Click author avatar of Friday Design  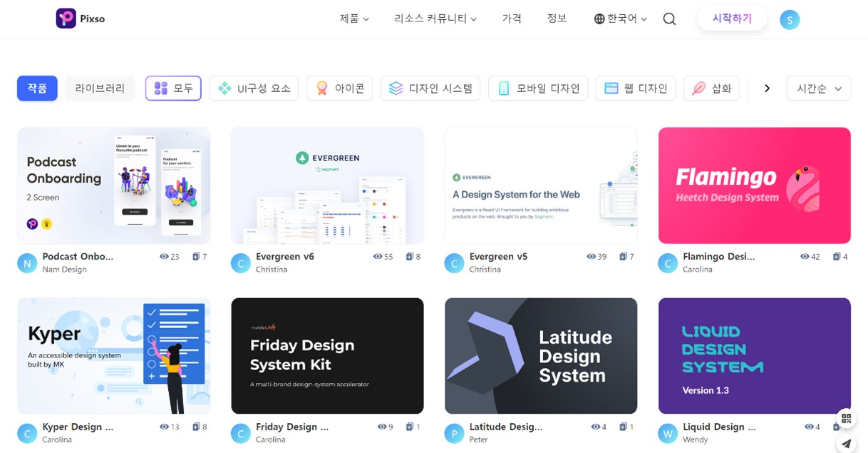(241, 433)
